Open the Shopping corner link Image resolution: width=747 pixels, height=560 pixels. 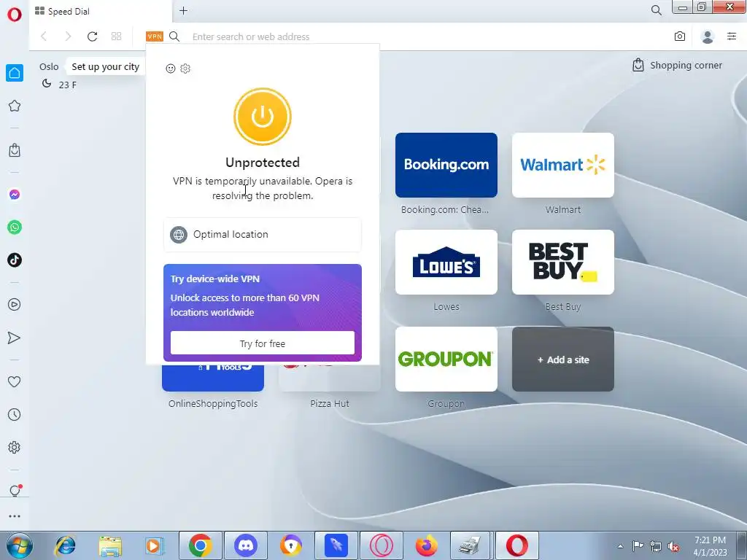coord(677,65)
